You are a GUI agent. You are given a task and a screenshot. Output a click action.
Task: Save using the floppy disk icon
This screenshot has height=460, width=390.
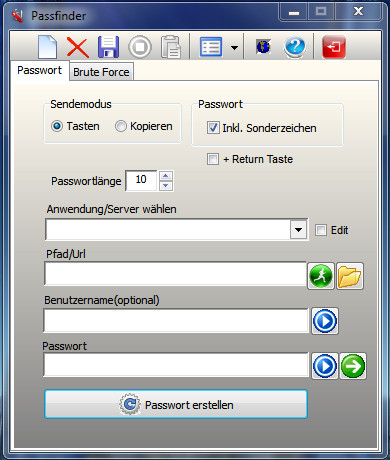coord(108,47)
